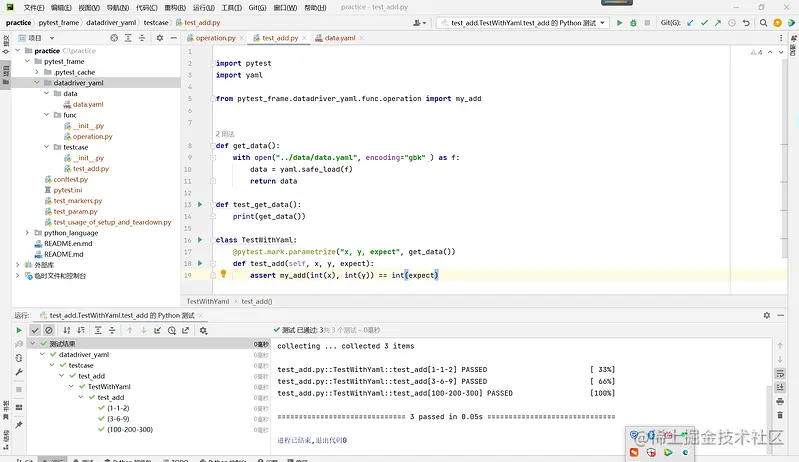Switch to operation.py editor tab
The width and height of the screenshot is (799, 462).
pos(216,38)
